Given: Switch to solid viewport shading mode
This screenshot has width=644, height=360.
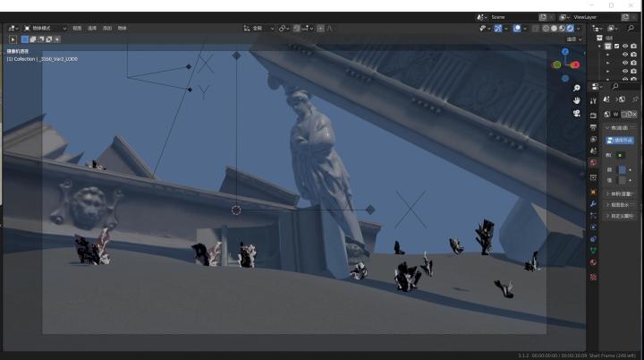Looking at the screenshot, I should (554, 29).
